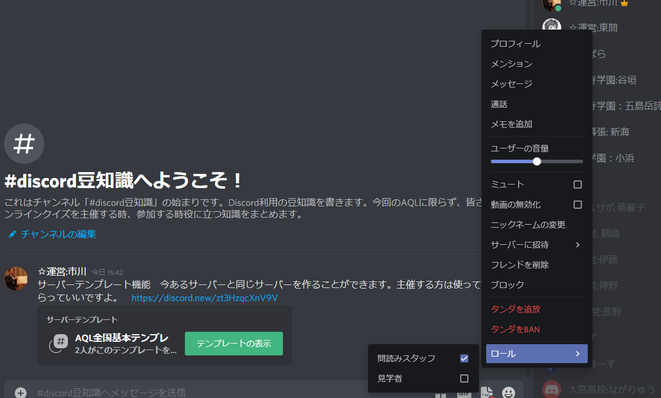This screenshot has width=661, height=398.
Task: Open the sticker picker icon
Action: [x=487, y=393]
